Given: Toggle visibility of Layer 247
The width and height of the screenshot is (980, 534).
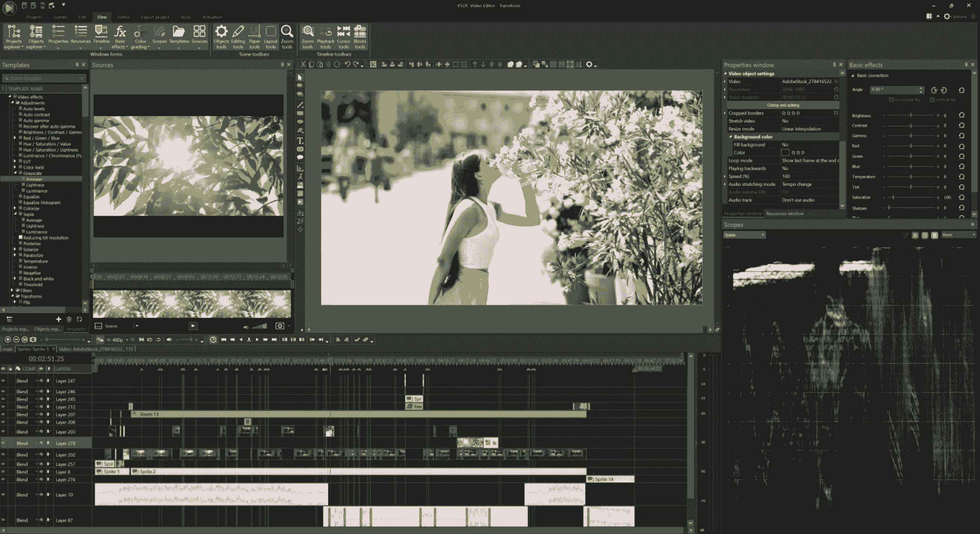Looking at the screenshot, I should coord(3,381).
